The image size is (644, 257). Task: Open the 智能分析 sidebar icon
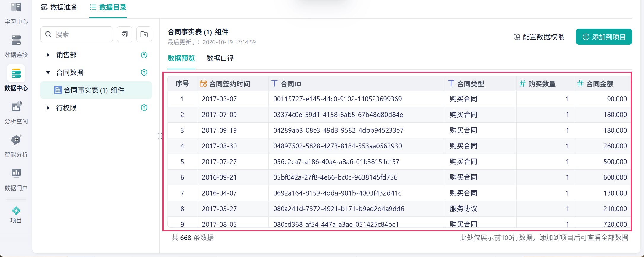pyautogui.click(x=16, y=140)
